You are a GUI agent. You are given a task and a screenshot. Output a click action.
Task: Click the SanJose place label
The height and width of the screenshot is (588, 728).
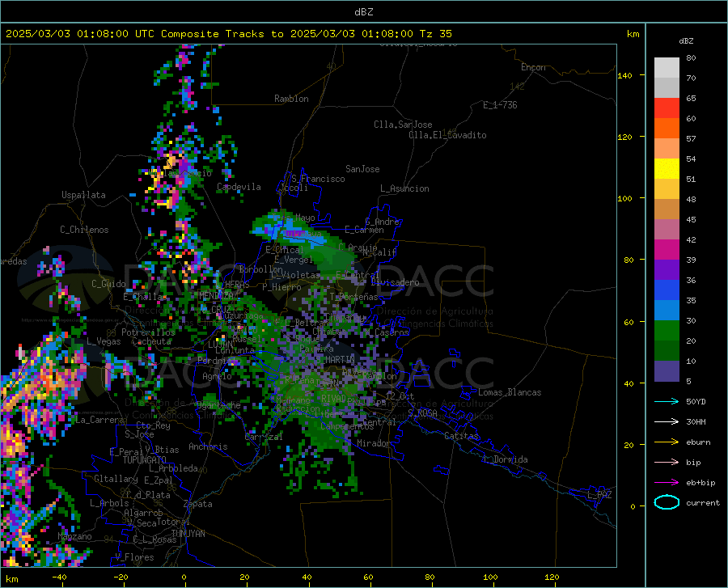362,169
